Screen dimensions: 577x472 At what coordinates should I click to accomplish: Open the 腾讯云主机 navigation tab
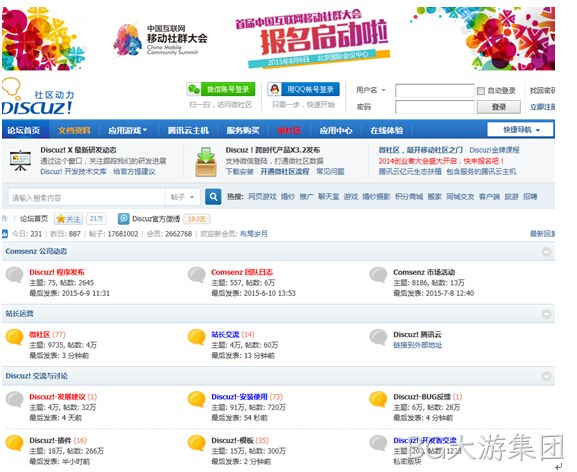pyautogui.click(x=188, y=130)
